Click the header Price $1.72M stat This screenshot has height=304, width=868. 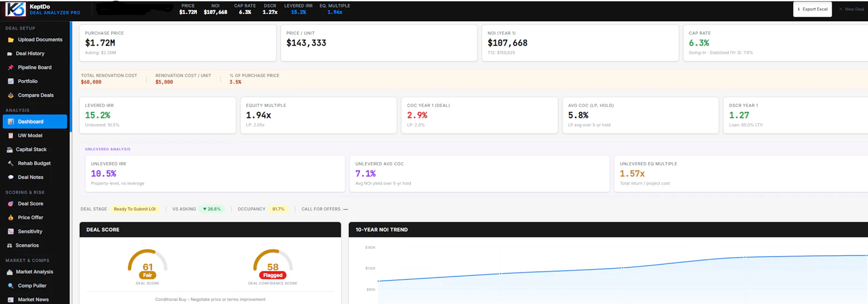pos(188,9)
